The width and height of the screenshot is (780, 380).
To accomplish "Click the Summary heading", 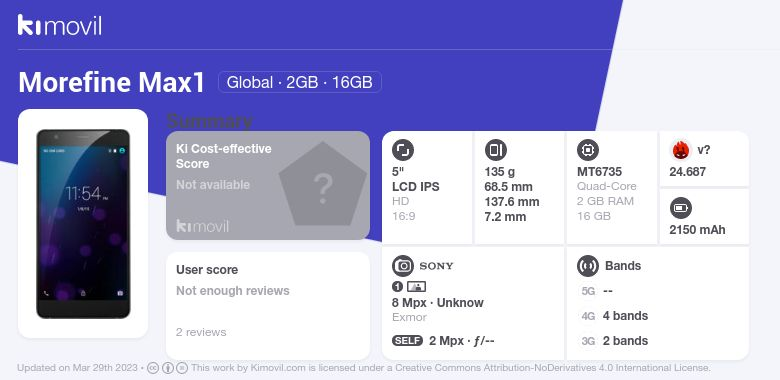I will 209,121.
